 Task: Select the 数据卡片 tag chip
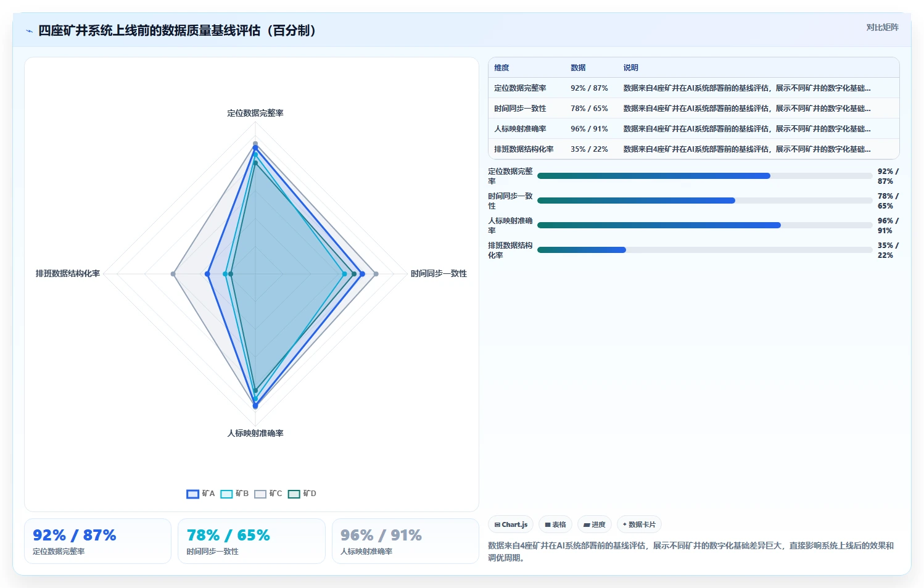point(639,524)
